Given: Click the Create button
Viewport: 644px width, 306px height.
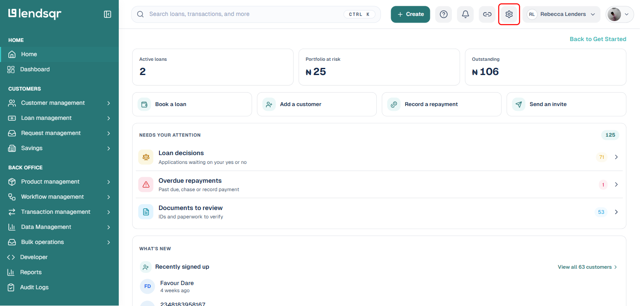Looking at the screenshot, I should [x=410, y=14].
